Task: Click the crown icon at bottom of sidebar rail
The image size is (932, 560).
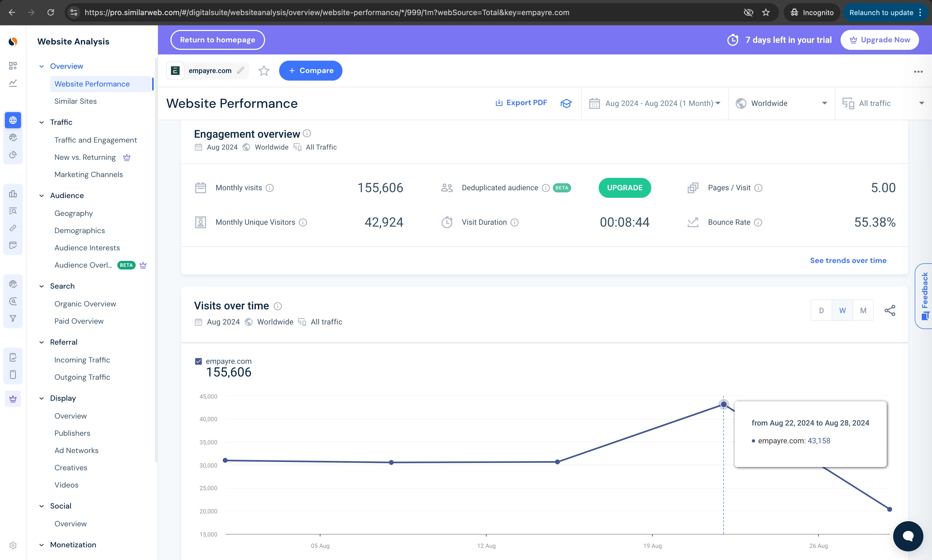Action: coord(13,399)
